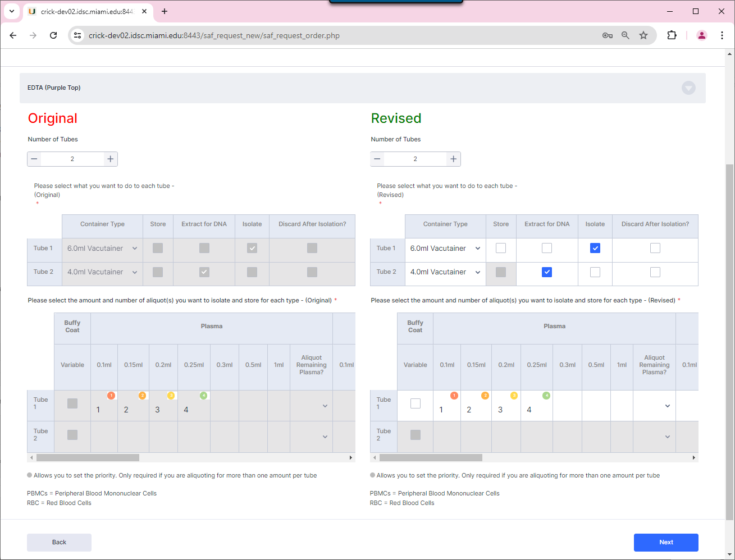
Task: Click the Next button
Action: click(666, 542)
